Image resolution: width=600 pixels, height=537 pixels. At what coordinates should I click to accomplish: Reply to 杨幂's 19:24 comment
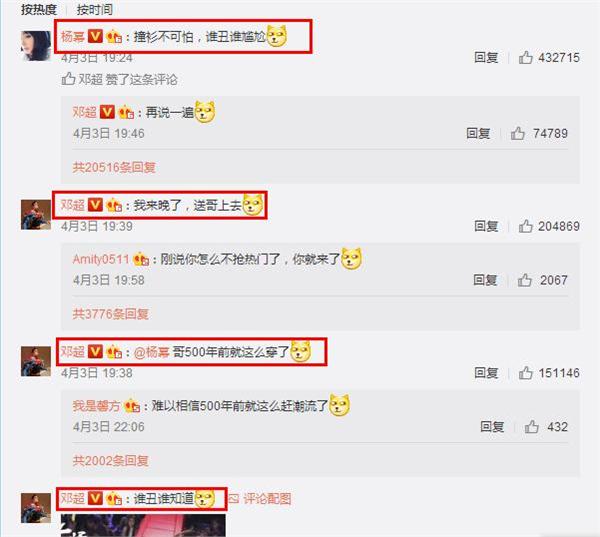click(x=486, y=57)
